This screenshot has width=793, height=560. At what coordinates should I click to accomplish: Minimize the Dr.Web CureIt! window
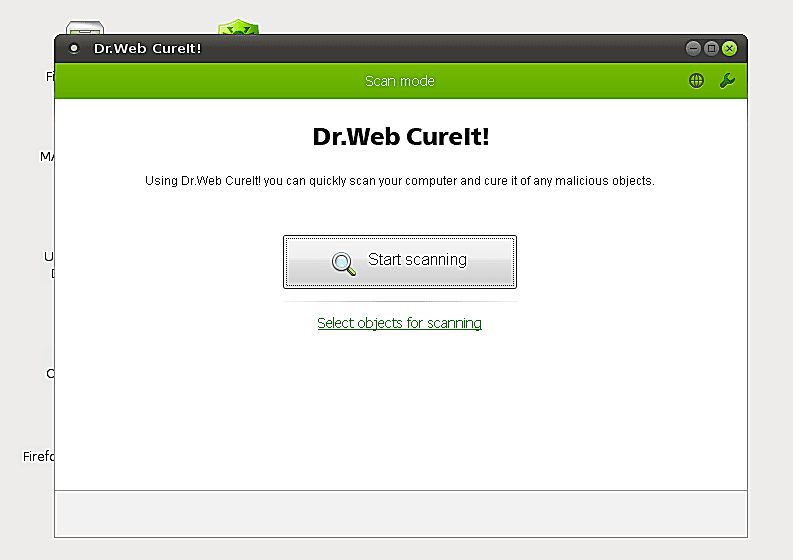pos(693,48)
